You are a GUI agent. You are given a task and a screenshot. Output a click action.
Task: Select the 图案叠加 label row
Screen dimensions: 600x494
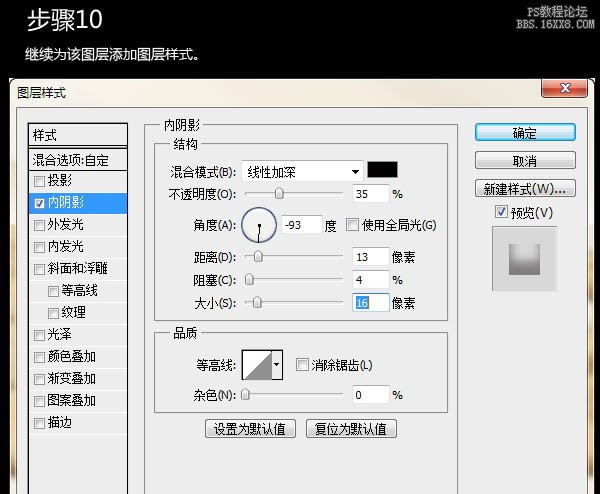[78, 401]
